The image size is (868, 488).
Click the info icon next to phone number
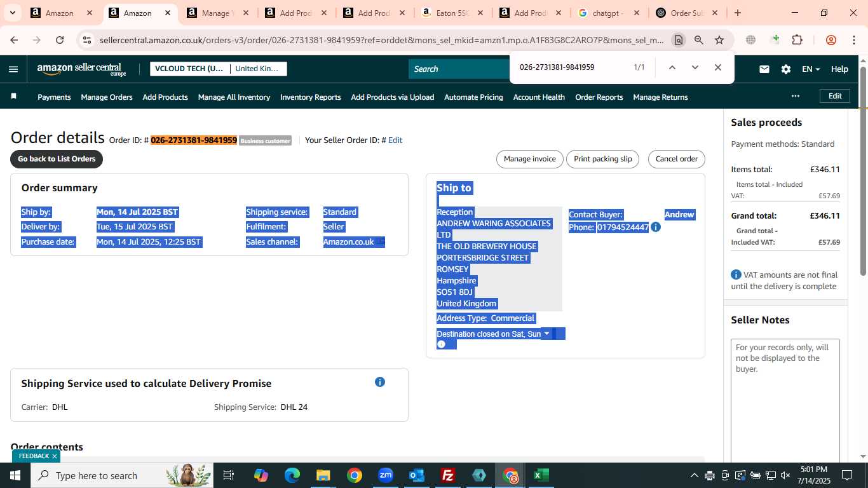tap(656, 227)
